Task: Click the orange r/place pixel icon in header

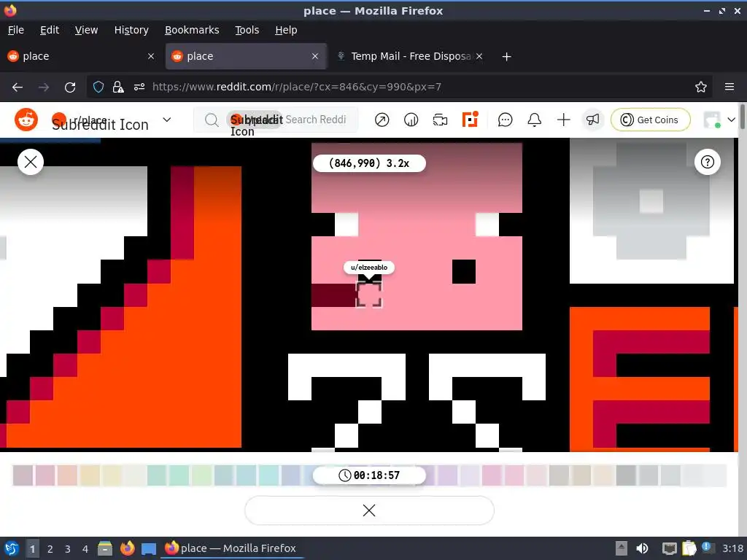Action: (x=470, y=120)
